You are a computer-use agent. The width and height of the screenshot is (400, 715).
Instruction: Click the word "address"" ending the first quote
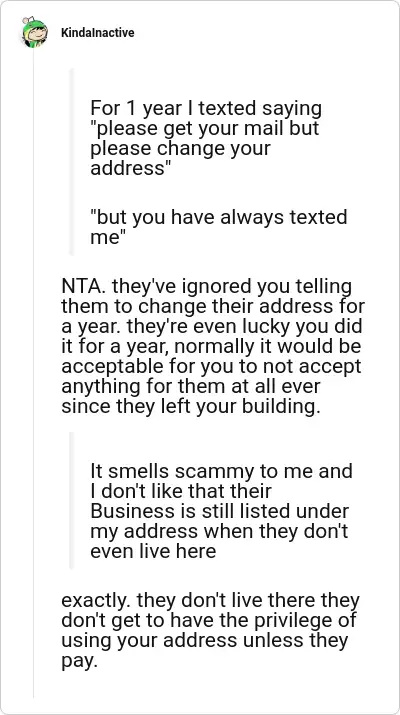128,169
